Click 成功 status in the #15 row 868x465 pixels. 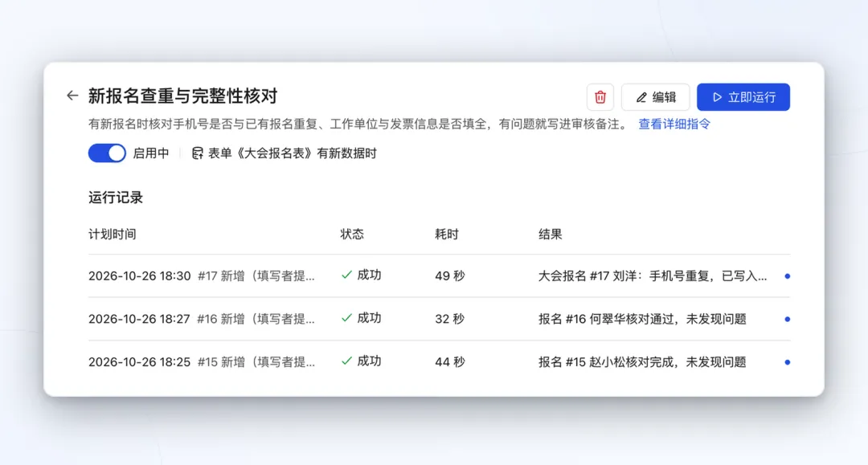(x=369, y=361)
